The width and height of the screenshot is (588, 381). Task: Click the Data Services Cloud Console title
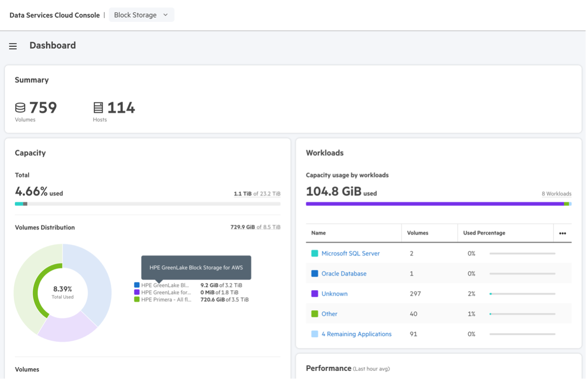[x=54, y=15]
